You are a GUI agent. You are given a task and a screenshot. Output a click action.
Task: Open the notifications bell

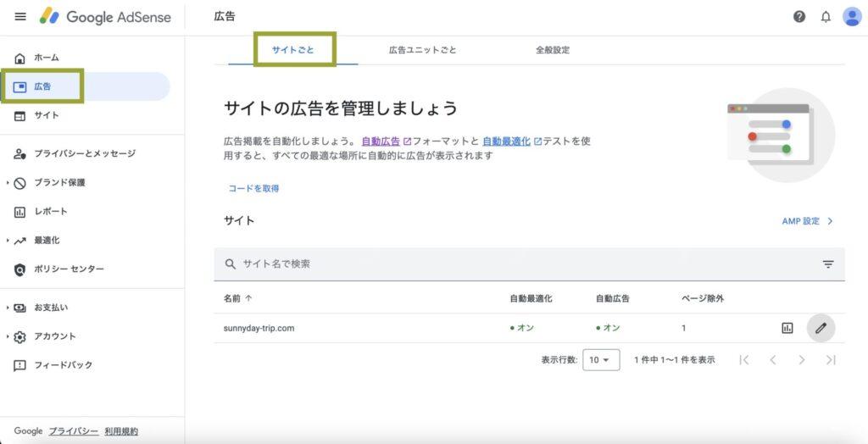coord(826,17)
